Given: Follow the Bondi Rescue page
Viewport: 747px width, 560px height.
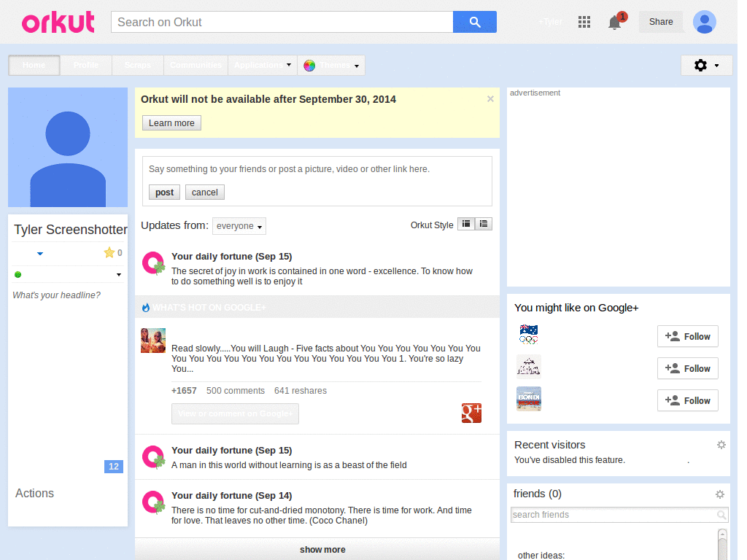Looking at the screenshot, I should (x=687, y=400).
